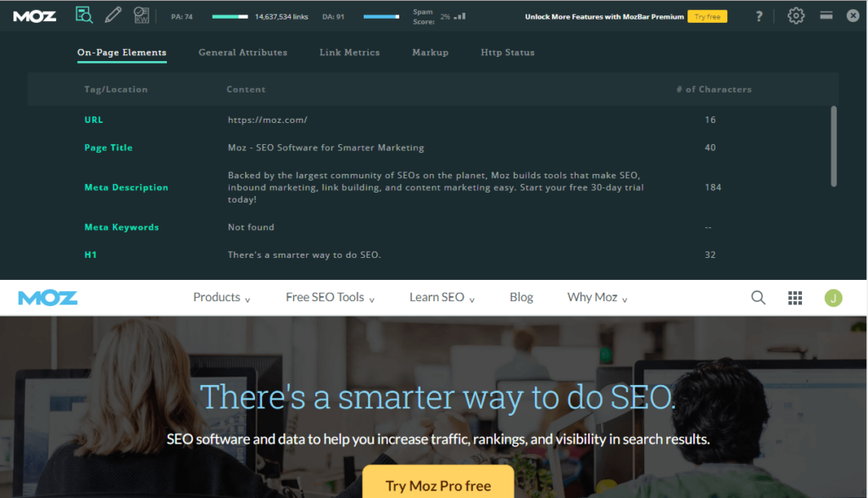
Task: Click the green J account avatar
Action: point(832,297)
